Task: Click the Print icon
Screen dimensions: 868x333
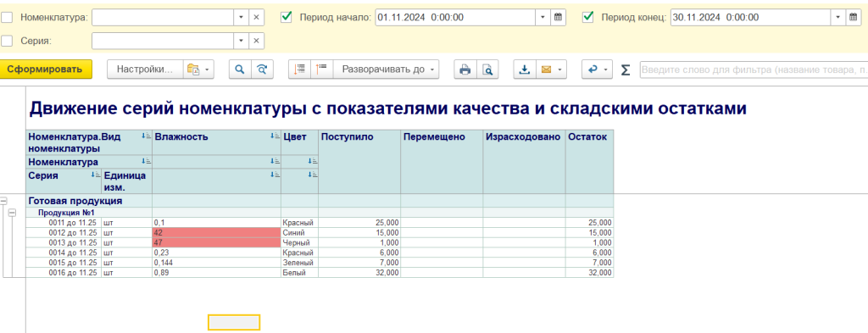Action: [x=465, y=69]
